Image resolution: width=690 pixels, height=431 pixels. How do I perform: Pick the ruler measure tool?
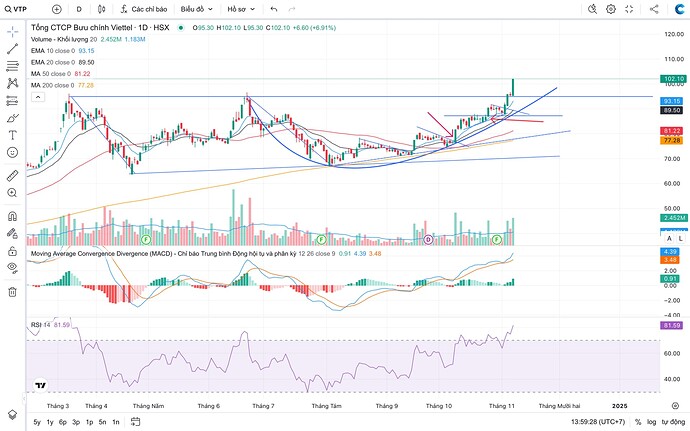tap(12, 175)
